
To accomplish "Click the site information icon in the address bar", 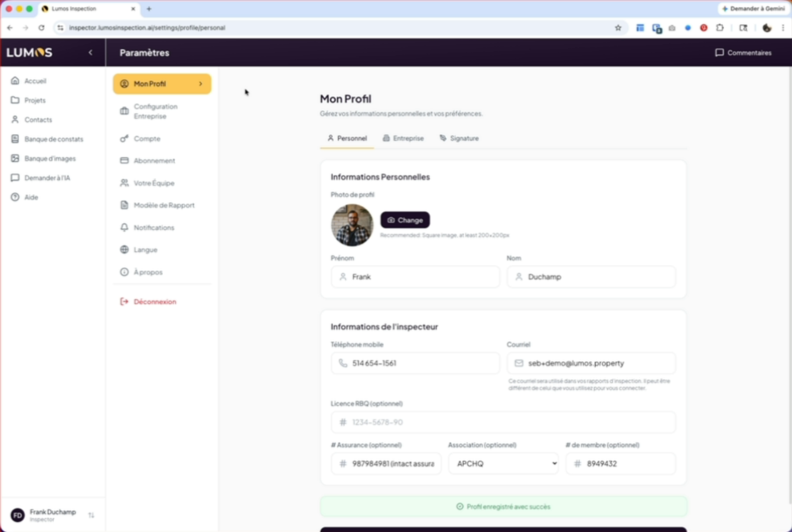I will [60, 28].
